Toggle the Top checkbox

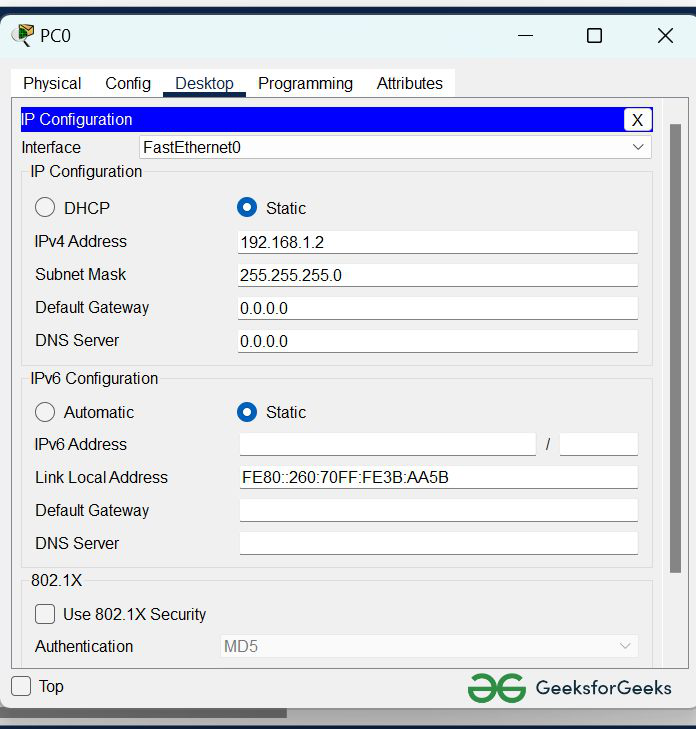tap(21, 686)
